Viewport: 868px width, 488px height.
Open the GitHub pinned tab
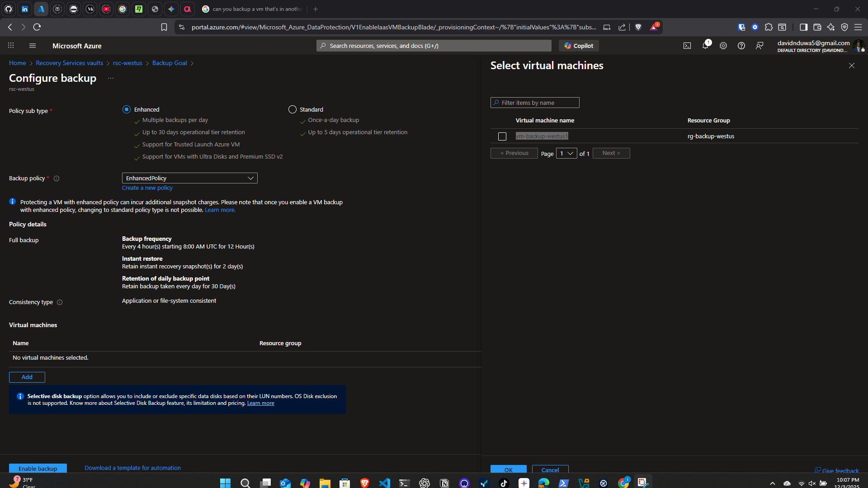pos(9,9)
